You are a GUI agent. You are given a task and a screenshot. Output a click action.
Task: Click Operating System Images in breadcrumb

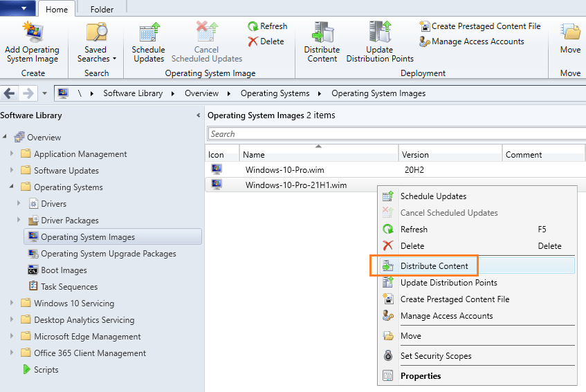tap(378, 93)
